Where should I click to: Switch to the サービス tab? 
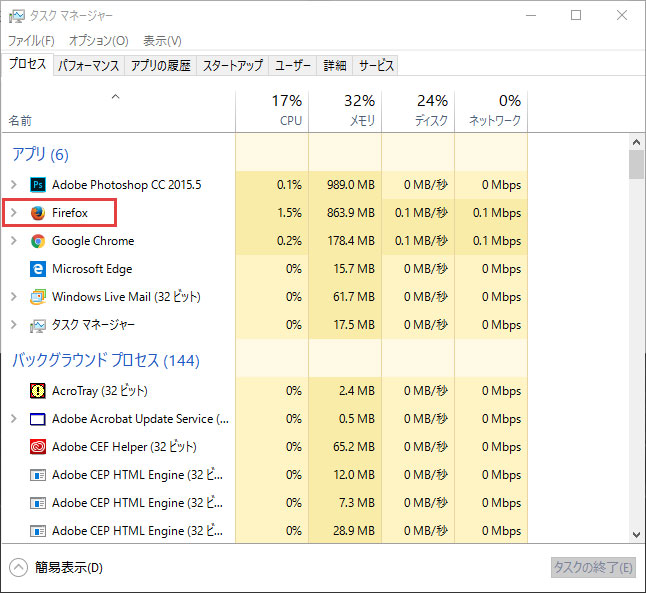point(376,66)
